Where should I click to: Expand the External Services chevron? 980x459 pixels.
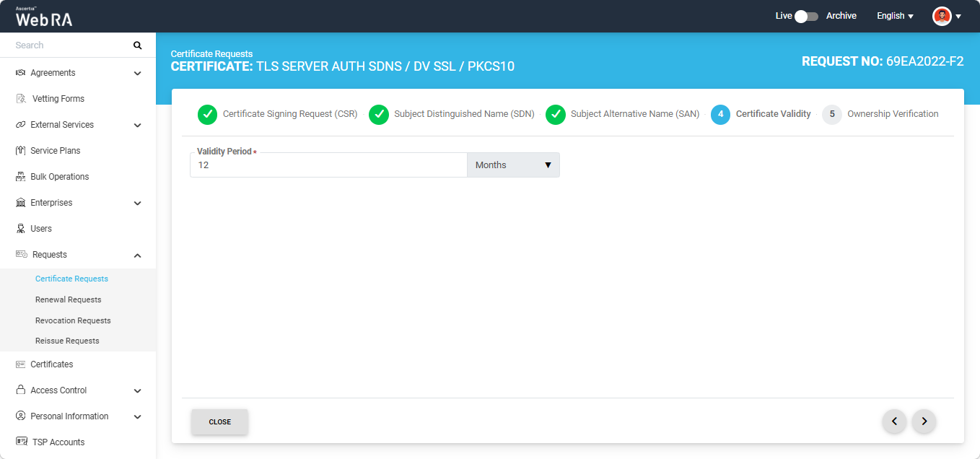[x=138, y=125]
